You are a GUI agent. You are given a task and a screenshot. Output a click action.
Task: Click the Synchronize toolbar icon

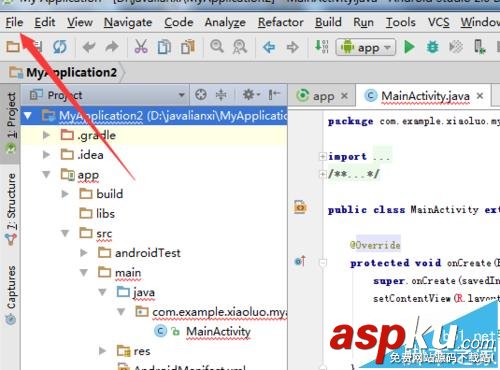[x=60, y=47]
